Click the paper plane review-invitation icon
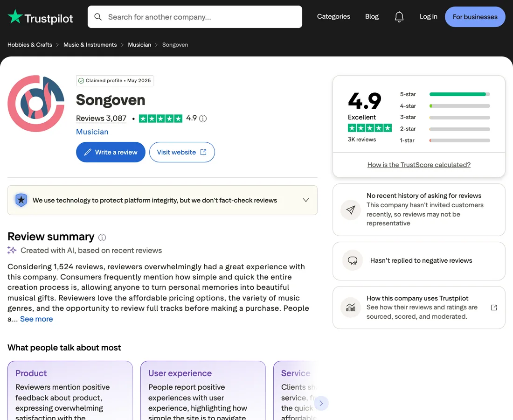 351,210
